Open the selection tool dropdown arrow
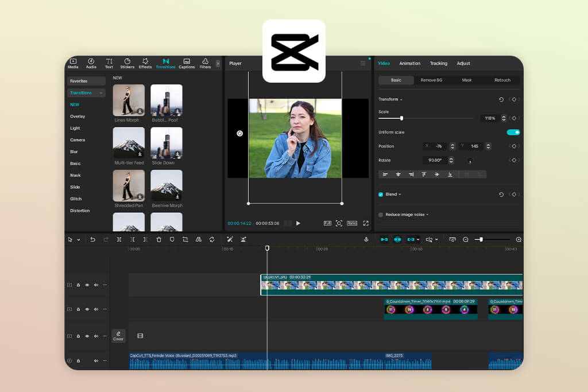This screenshot has width=588, height=392. coord(78,240)
